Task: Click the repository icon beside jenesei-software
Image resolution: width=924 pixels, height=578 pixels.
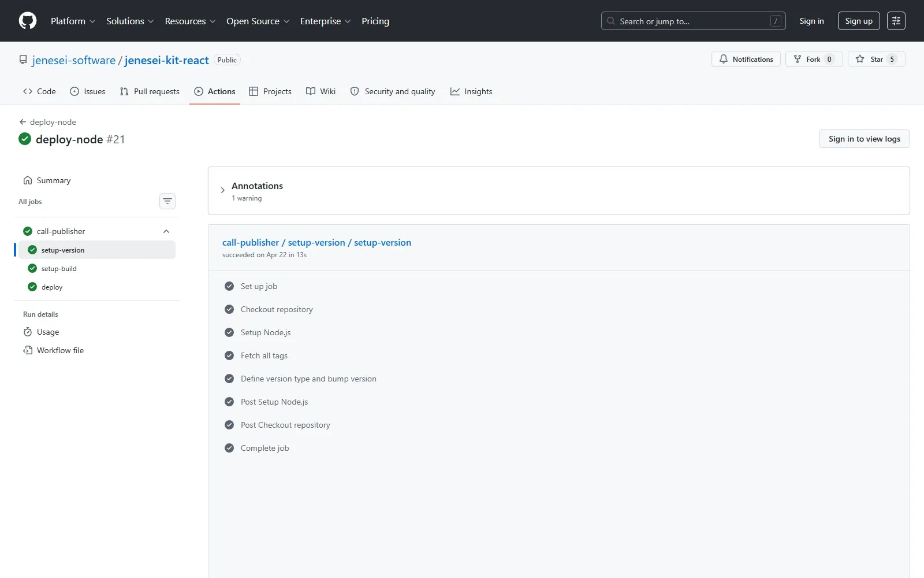Action: (x=23, y=60)
